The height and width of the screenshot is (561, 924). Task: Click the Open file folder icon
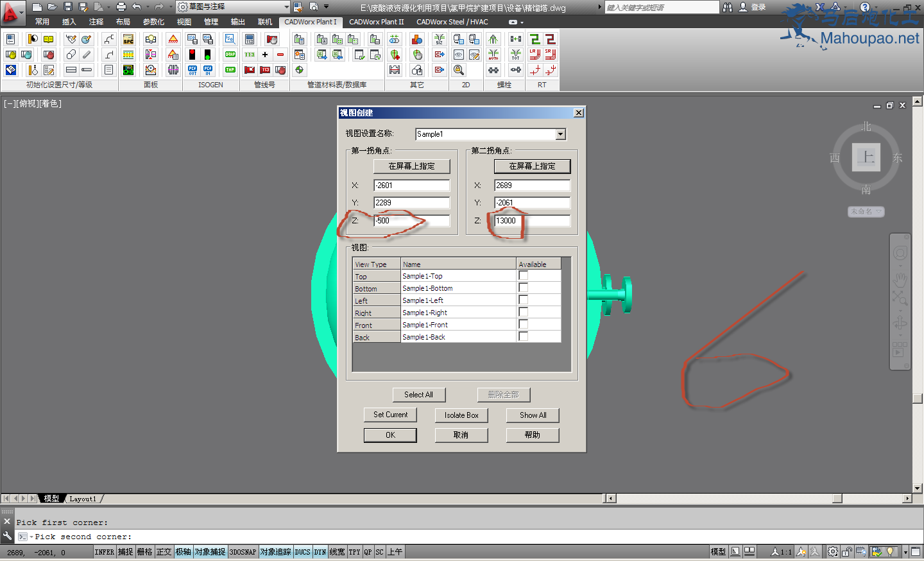tap(53, 7)
